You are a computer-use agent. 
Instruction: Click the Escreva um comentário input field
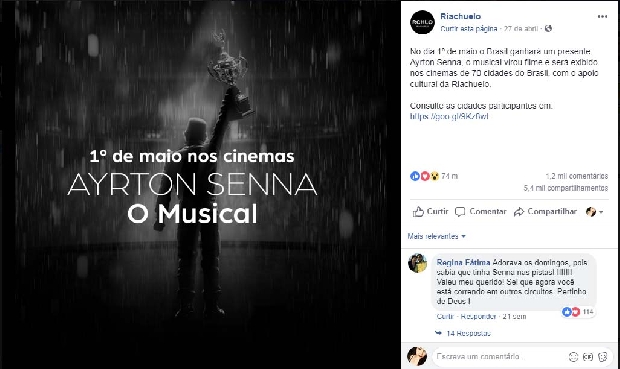tap(500, 357)
